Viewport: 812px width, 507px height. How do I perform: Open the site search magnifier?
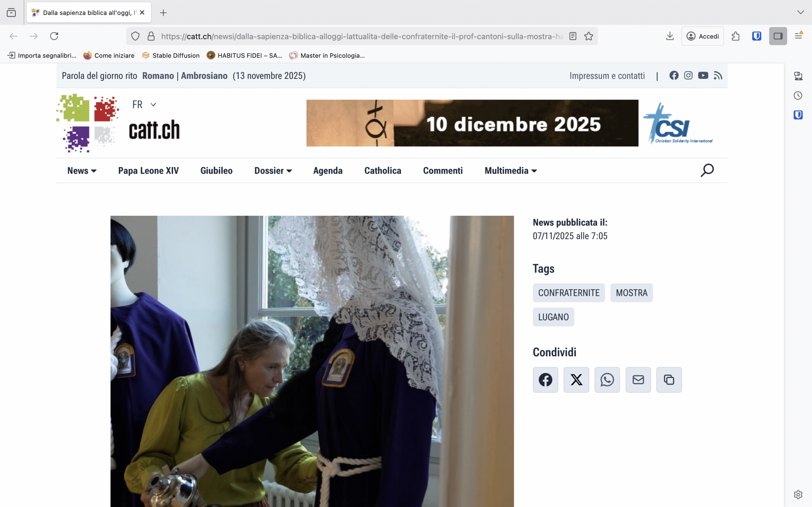[x=707, y=170]
